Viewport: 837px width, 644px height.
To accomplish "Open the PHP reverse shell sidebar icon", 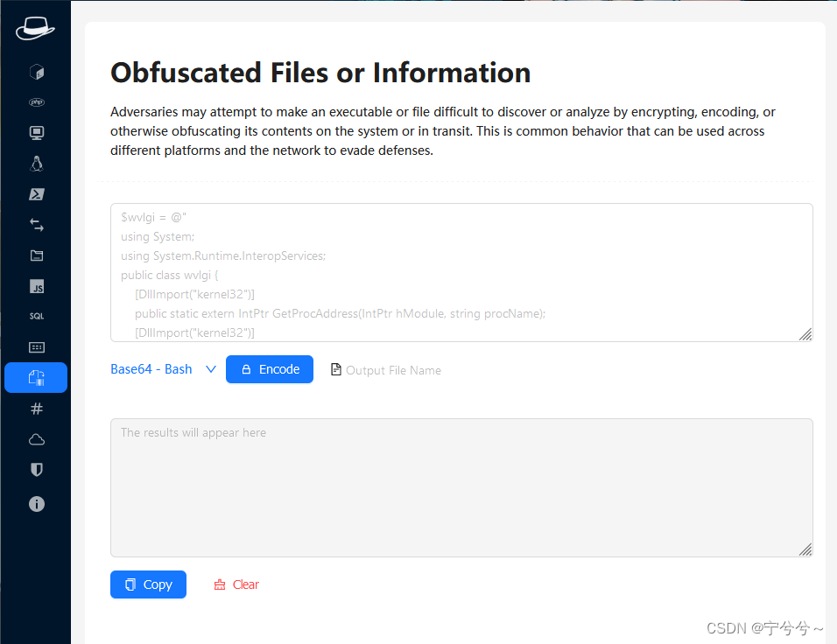I will click(36, 101).
